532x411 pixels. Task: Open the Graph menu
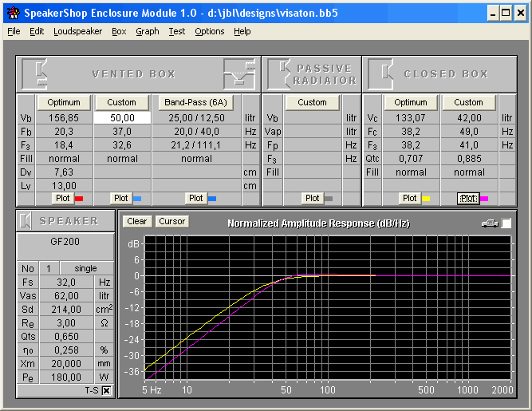click(148, 31)
